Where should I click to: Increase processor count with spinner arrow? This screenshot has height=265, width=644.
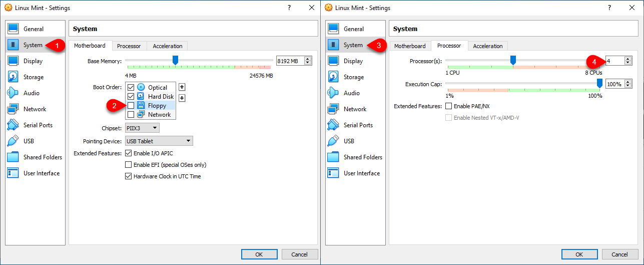(628, 59)
